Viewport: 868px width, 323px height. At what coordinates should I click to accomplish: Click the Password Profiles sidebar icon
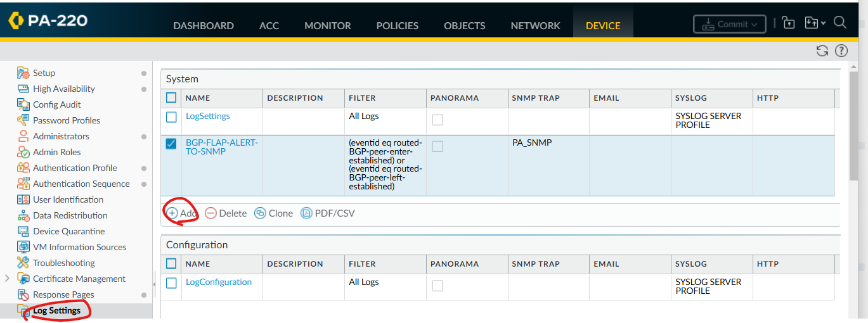coord(23,120)
